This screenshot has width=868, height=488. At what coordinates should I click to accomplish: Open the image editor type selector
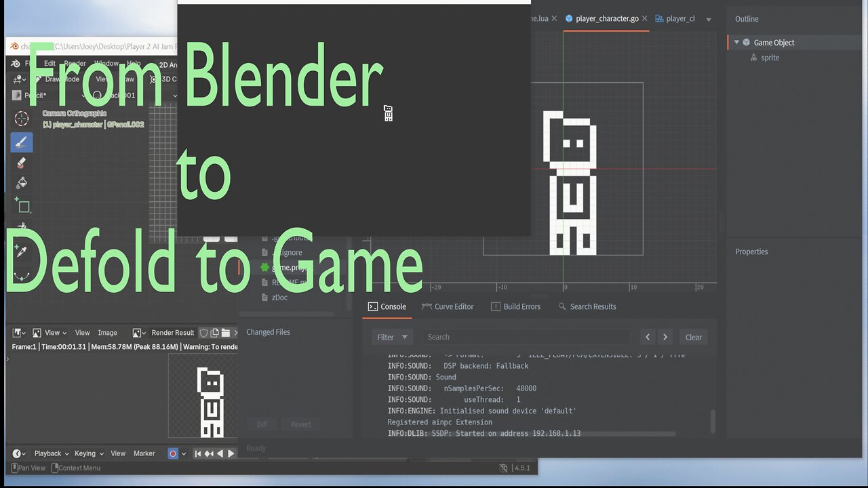tap(19, 333)
